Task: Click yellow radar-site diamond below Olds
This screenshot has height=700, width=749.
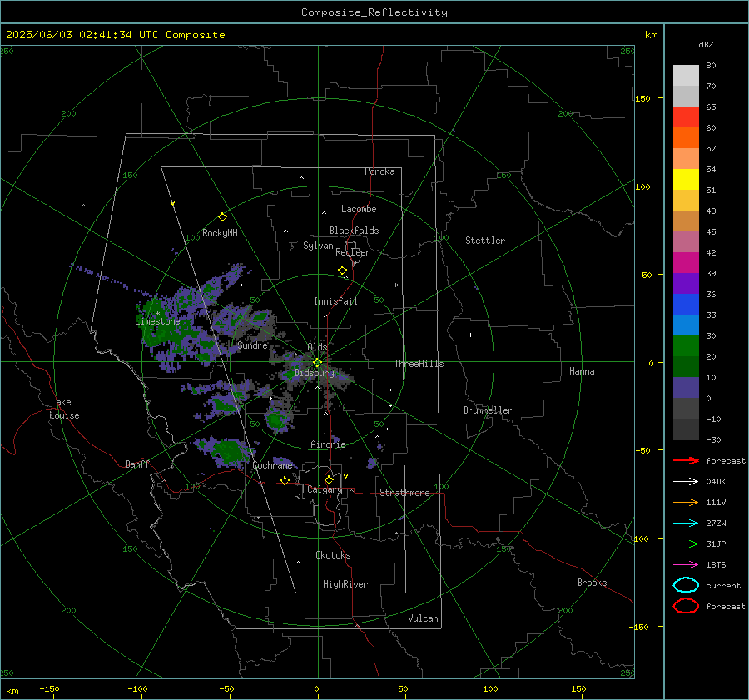Action: pos(317,363)
